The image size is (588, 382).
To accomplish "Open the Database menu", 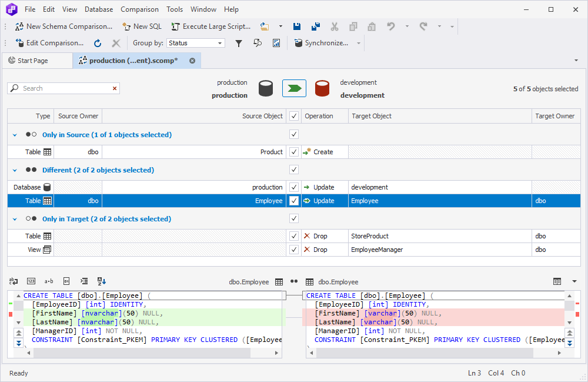I will 98,9.
